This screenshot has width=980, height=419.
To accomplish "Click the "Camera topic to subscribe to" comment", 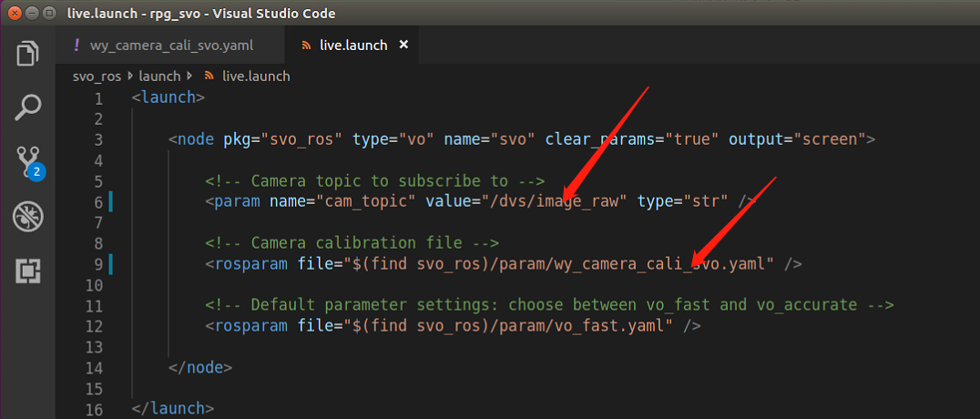I will [375, 180].
